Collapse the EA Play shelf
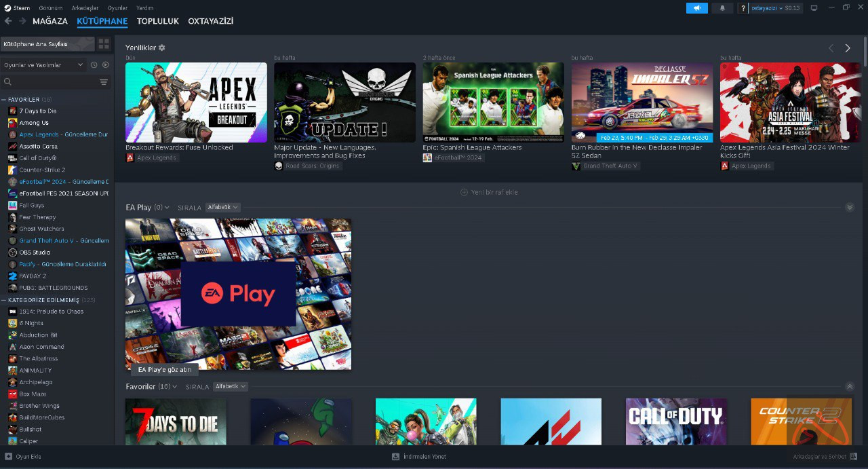 [850, 208]
